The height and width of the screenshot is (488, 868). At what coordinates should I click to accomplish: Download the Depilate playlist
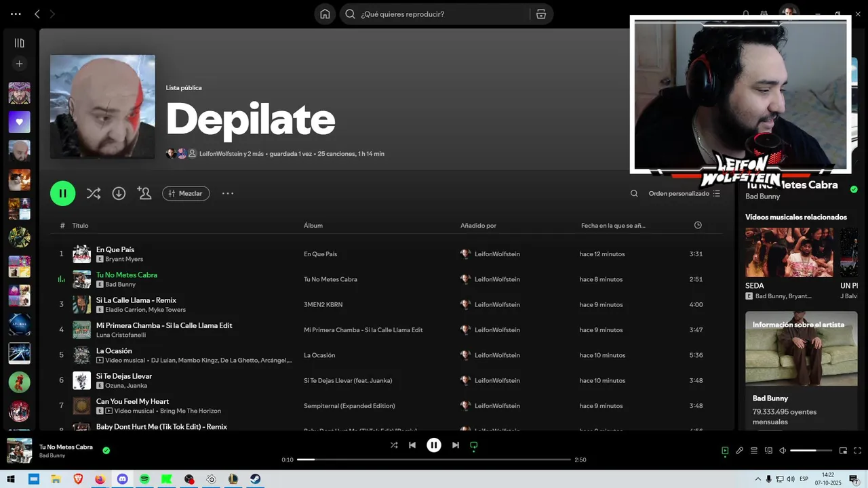click(119, 193)
